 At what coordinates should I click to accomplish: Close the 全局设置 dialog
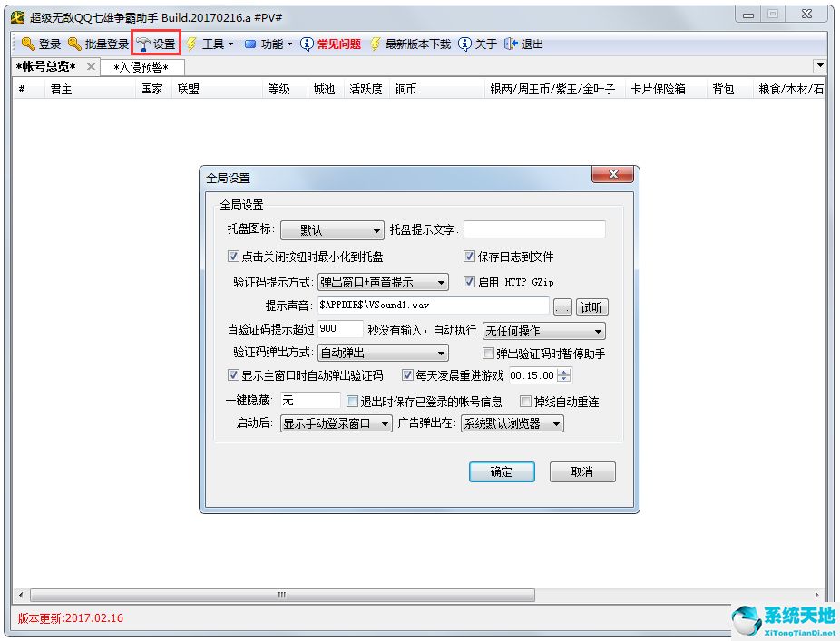pos(612,174)
